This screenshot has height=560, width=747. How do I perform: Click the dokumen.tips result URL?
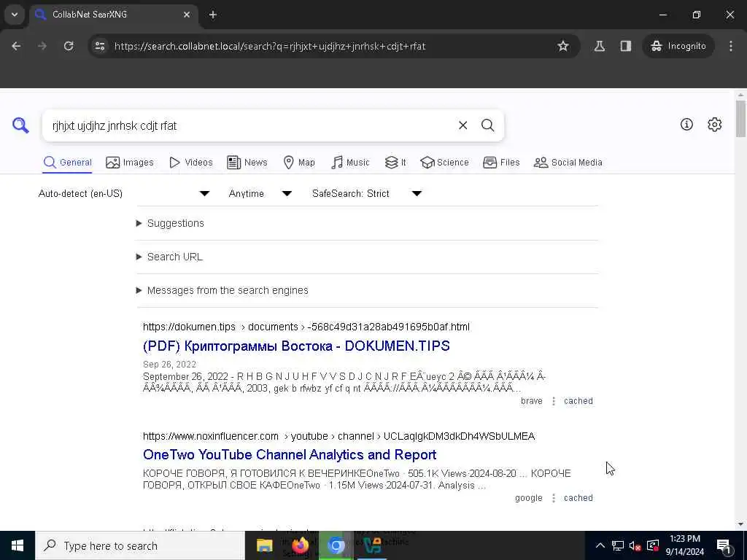click(306, 327)
